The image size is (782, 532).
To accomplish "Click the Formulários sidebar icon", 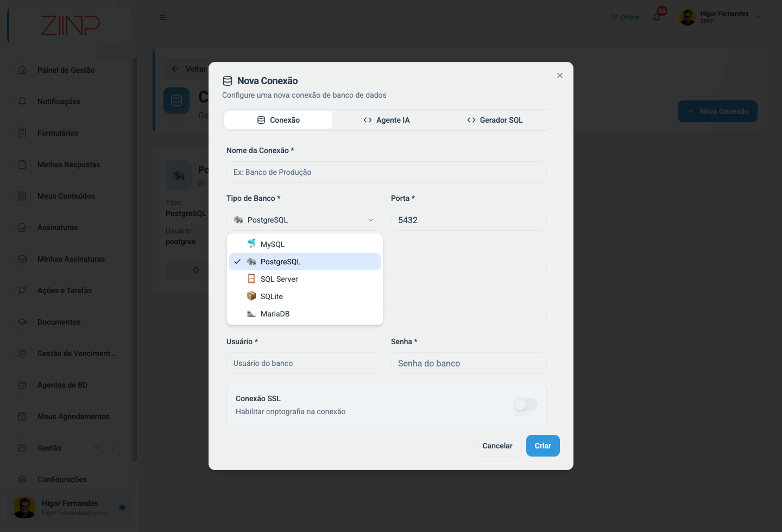I will (x=22, y=133).
